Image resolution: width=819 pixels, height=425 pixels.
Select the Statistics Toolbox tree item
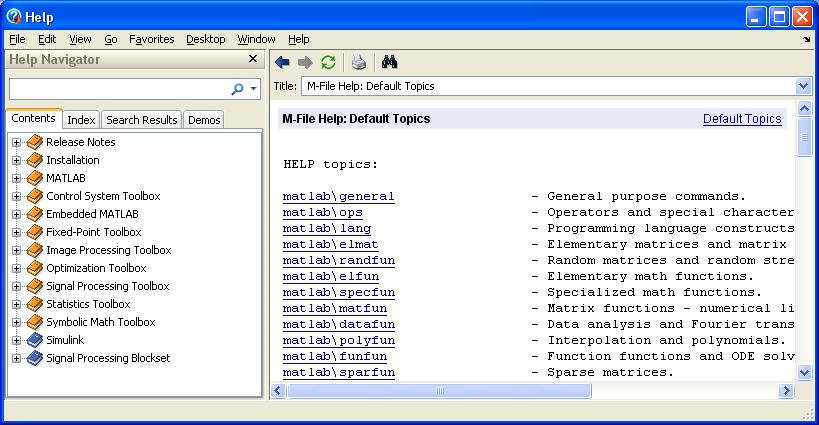pos(88,304)
